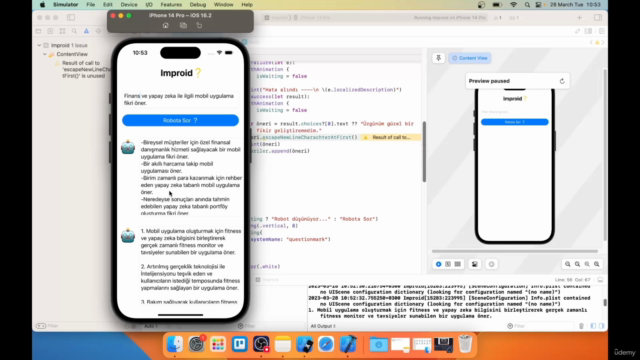Viewport: 640px width, 360px height.
Task: Open the Find navigator magnifier icon
Action: point(74,31)
